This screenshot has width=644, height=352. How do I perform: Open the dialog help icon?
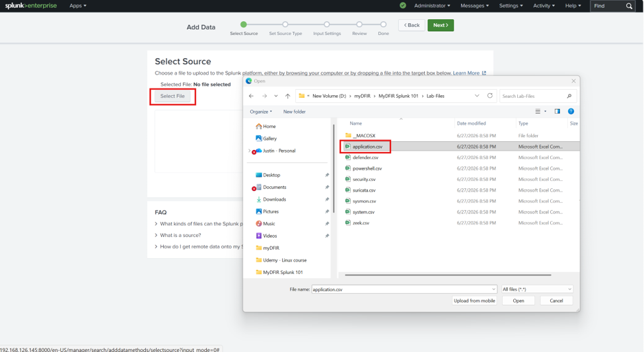[571, 112]
